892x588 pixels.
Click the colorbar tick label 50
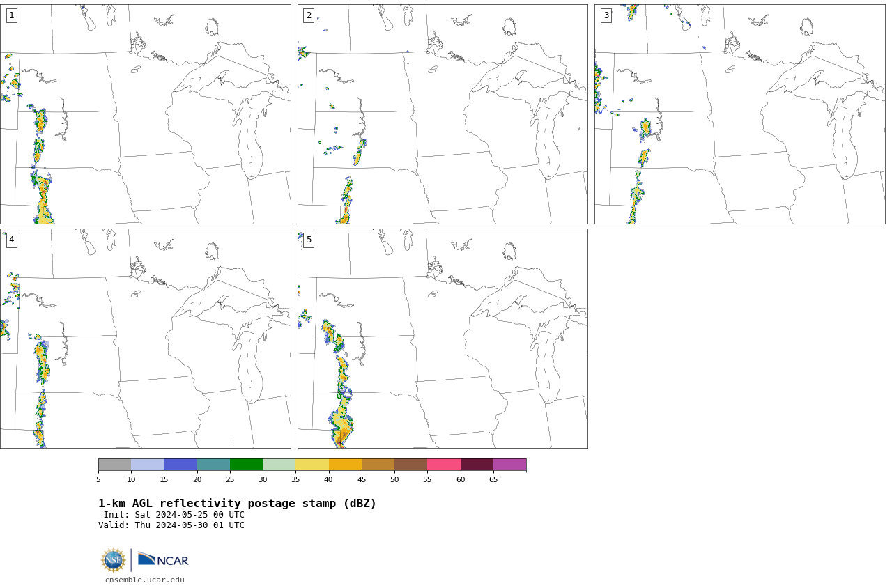click(394, 479)
